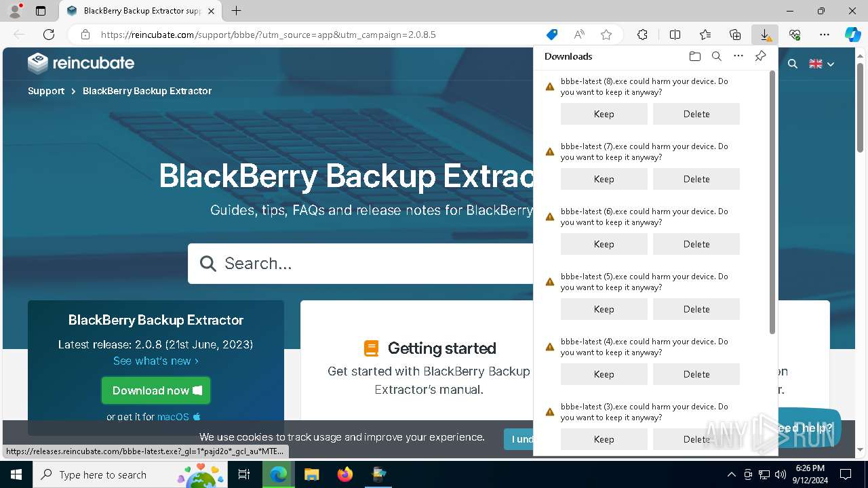The width and height of the screenshot is (868, 488).
Task: Keep bbbe-latest (7).exe
Action: [x=604, y=179]
